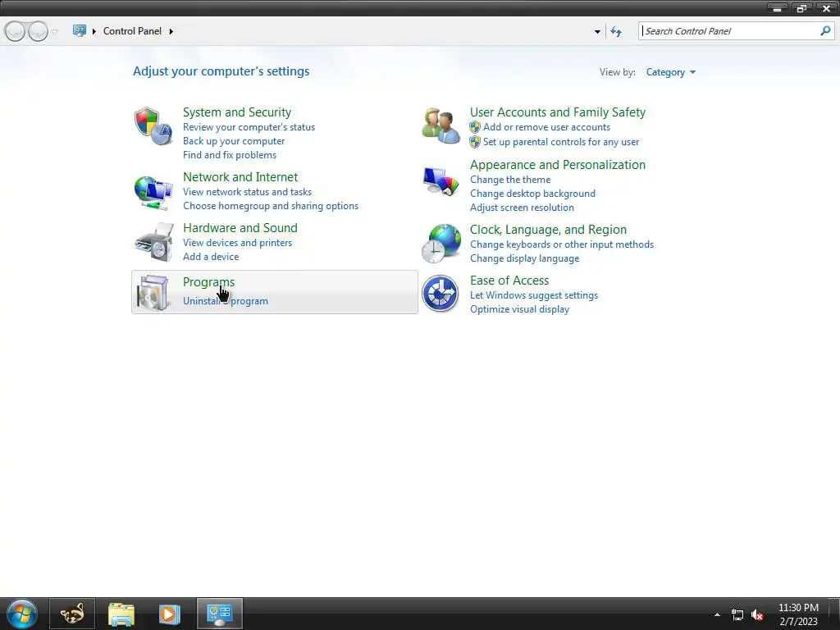
Task: Click Optimize visual display
Action: (519, 309)
